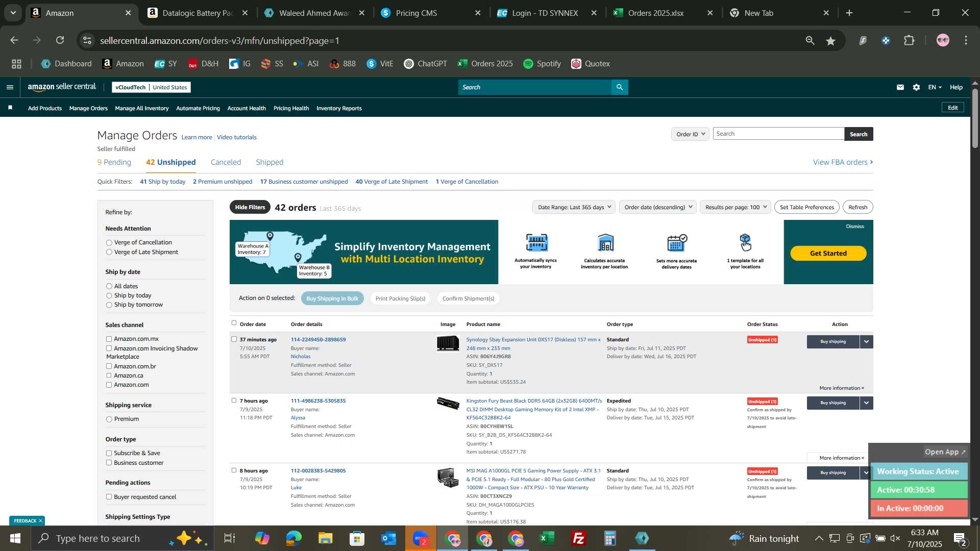Click the Synology Expansion Unit product thumbnail
980x551 pixels.
coord(448,344)
